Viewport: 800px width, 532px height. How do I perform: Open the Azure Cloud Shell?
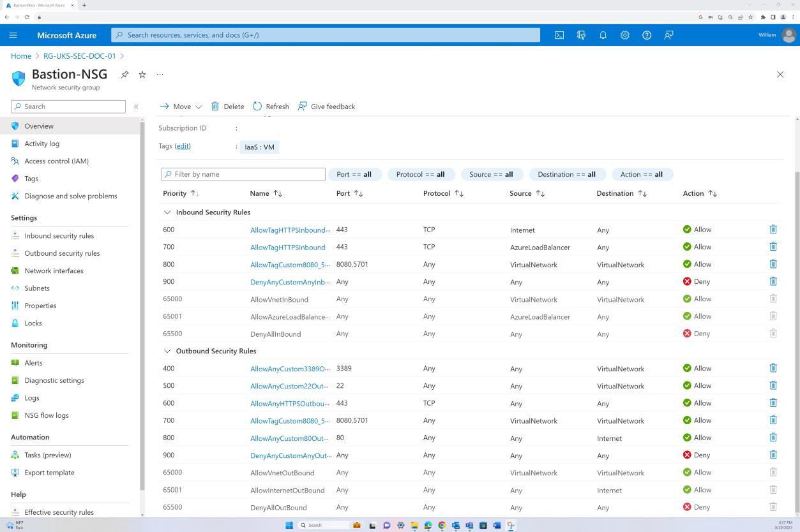pyautogui.click(x=559, y=35)
